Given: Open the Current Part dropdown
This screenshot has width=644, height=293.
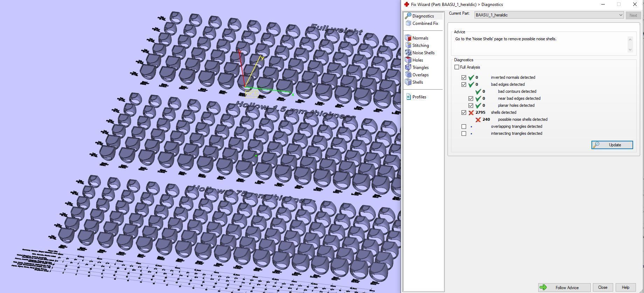Looking at the screenshot, I should tap(549, 15).
